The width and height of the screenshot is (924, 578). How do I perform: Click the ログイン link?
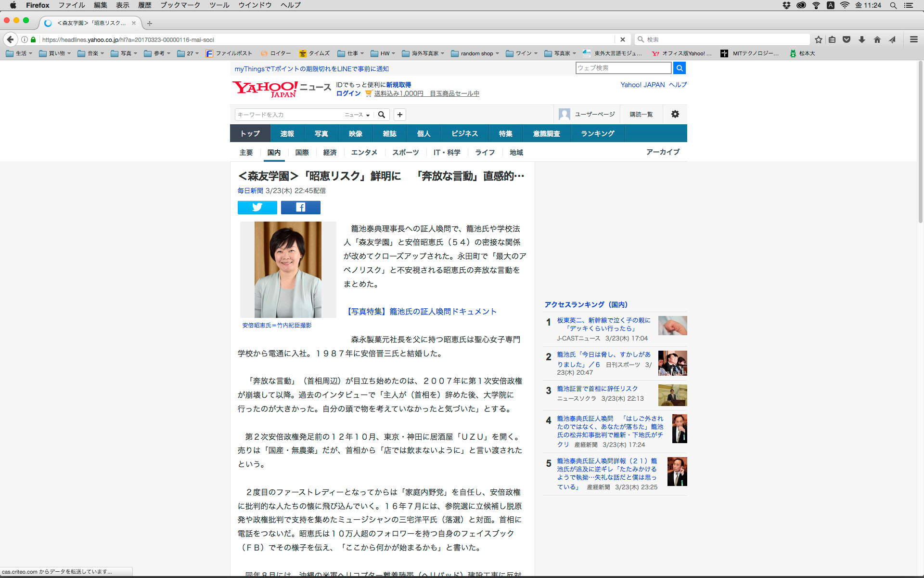pyautogui.click(x=348, y=93)
